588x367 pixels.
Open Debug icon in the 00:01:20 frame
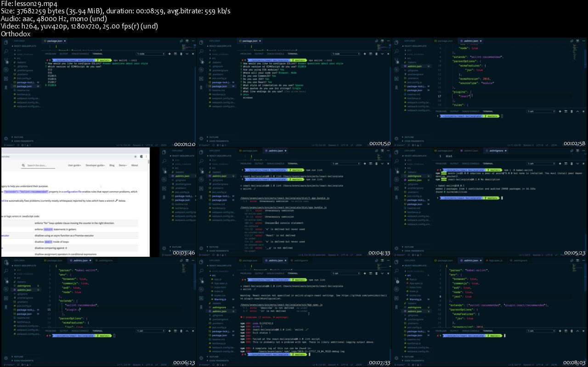click(6, 69)
